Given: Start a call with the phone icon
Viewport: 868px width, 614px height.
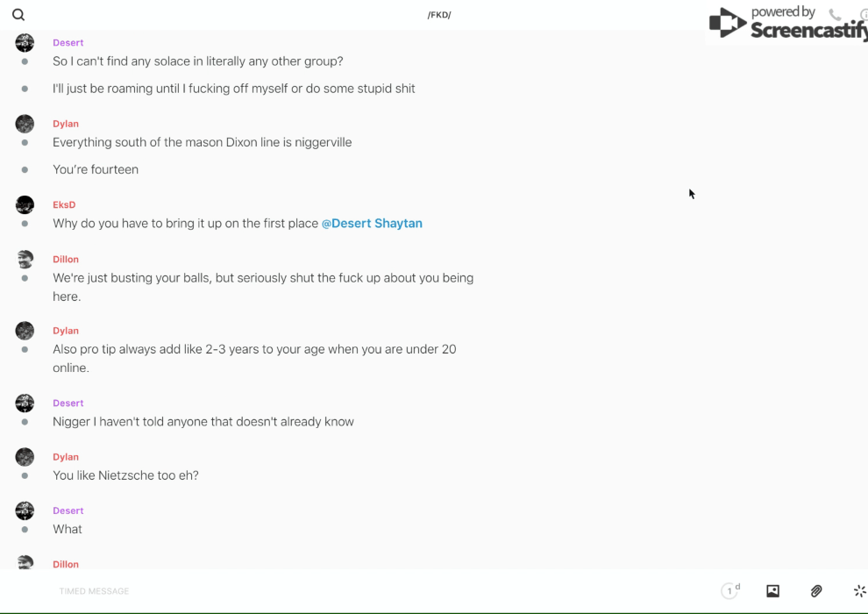Looking at the screenshot, I should (x=835, y=15).
